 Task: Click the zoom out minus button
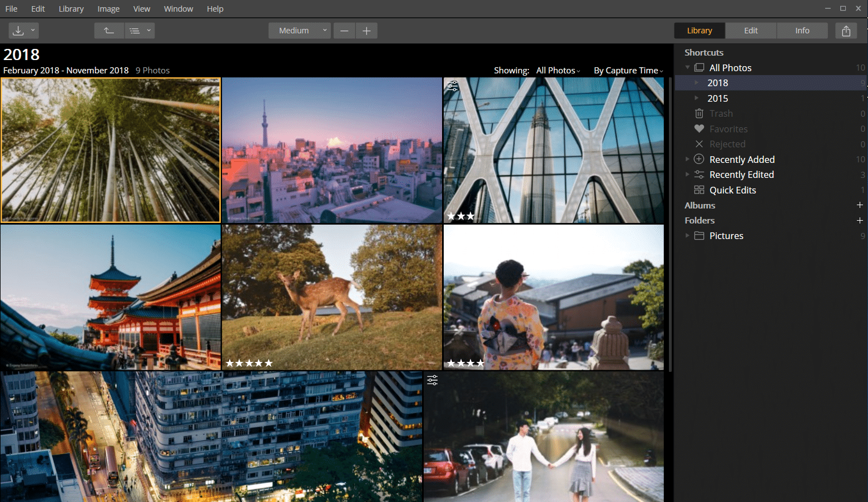pyautogui.click(x=344, y=31)
